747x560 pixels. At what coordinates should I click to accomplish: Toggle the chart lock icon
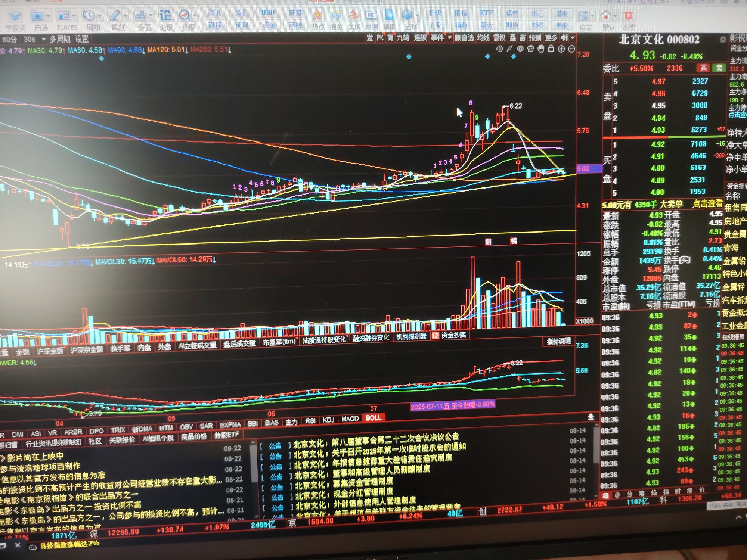click(x=551, y=49)
